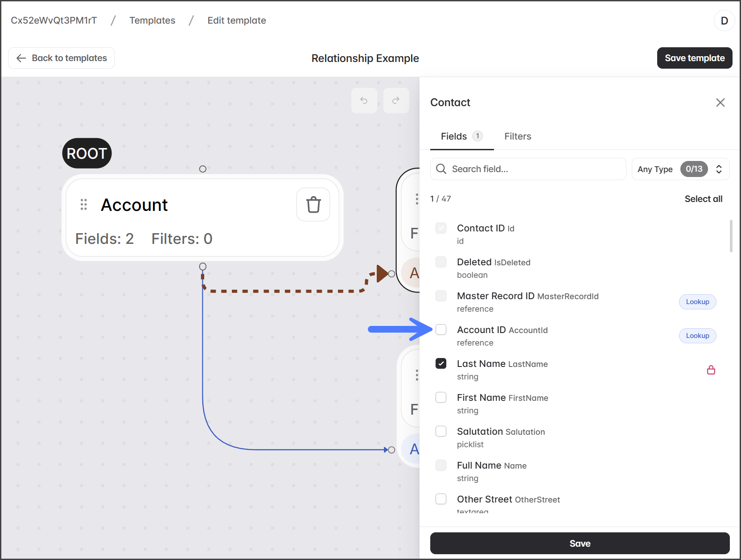Image resolution: width=741 pixels, height=560 pixels.
Task: Grab the Account node drag handle
Action: coord(83,205)
